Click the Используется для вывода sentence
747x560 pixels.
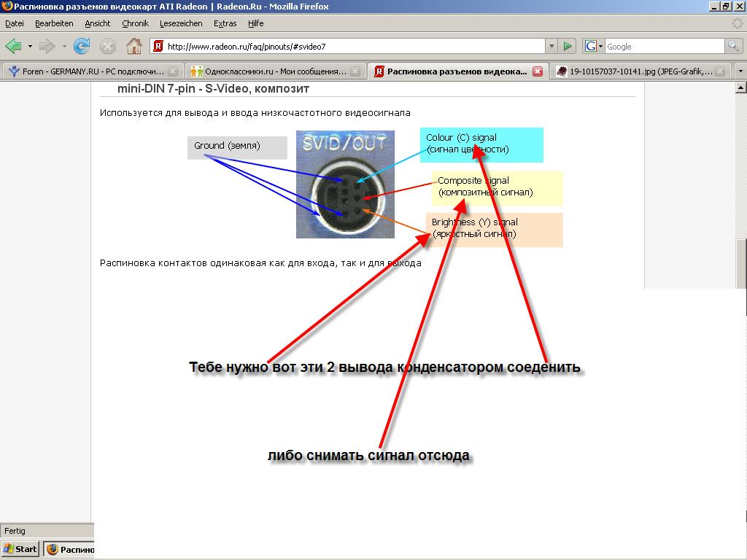[x=255, y=113]
